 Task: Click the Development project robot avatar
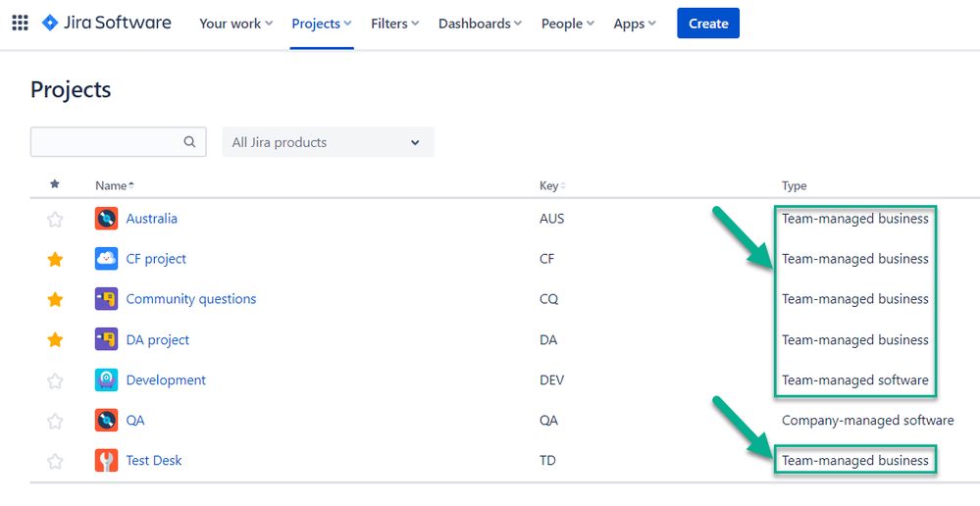point(106,379)
